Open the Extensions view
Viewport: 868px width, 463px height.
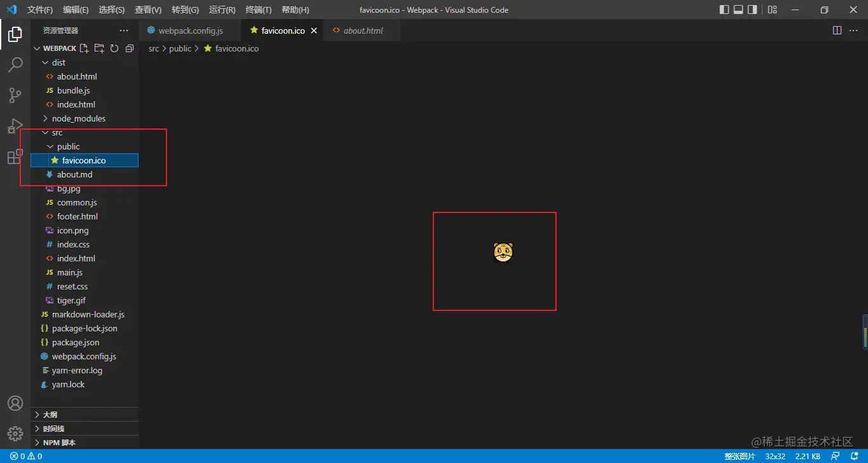tap(15, 156)
